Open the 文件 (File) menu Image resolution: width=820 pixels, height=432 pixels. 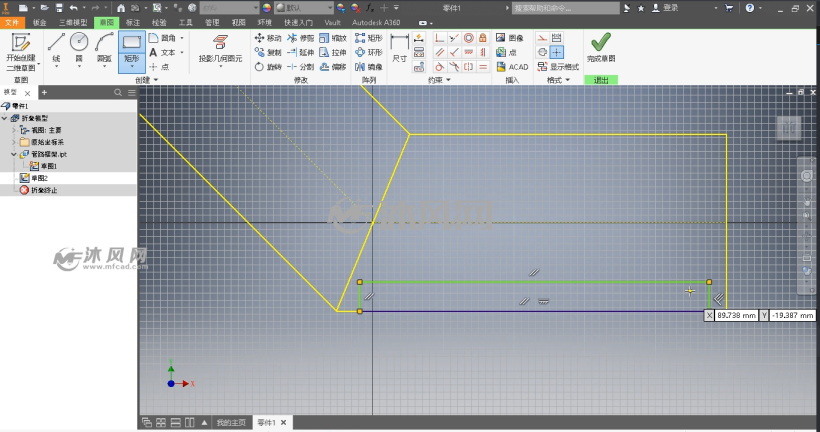(12, 22)
